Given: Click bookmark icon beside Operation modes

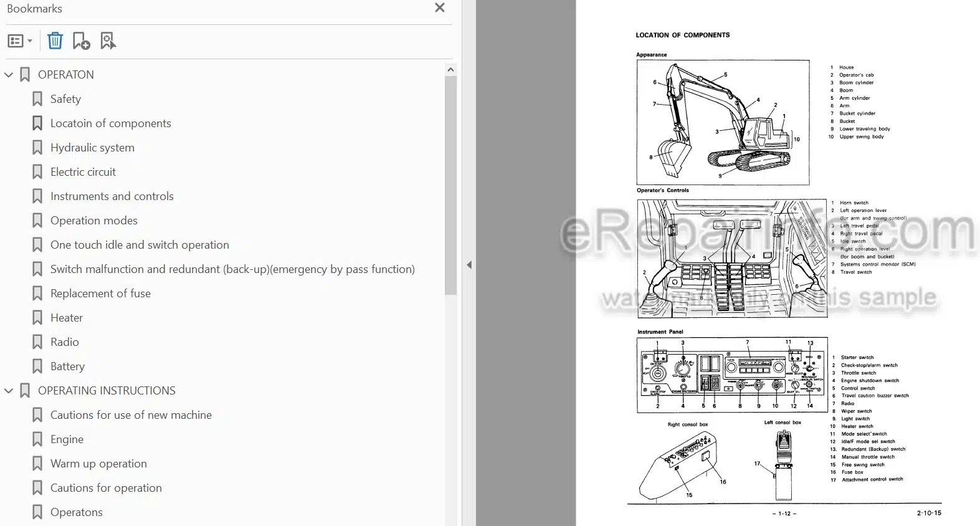Looking at the screenshot, I should tap(37, 221).
